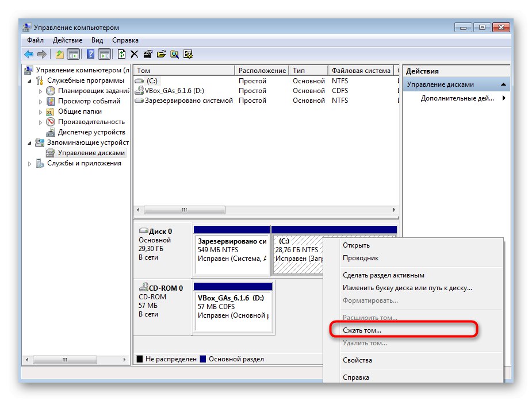Toggle the show/hide action pane icon
532x401 pixels.
pos(105,54)
